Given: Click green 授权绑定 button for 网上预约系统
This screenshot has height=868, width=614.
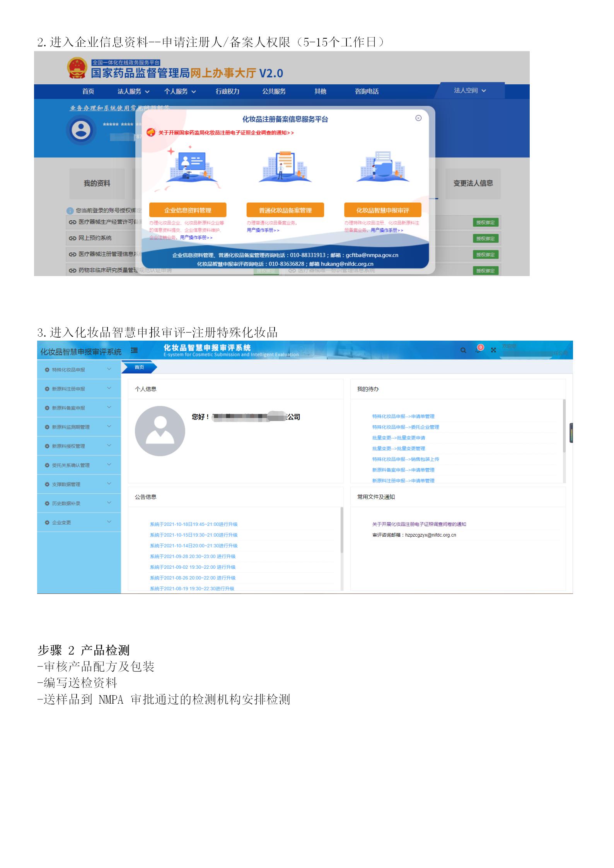Looking at the screenshot, I should (485, 239).
